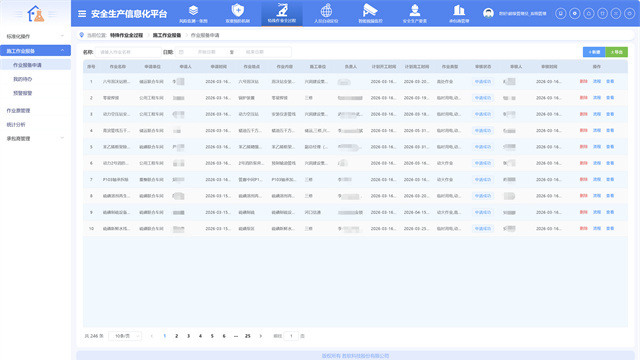Click the blue 新建 add button

pyautogui.click(x=594, y=52)
